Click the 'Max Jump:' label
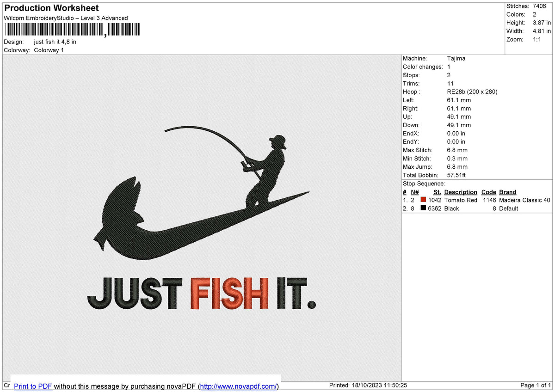Image resolution: width=555 pixels, height=392 pixels. coord(417,167)
